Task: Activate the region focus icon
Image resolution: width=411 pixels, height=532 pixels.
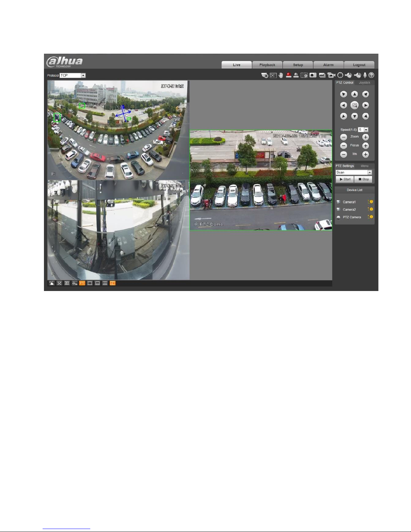Action: (273, 76)
